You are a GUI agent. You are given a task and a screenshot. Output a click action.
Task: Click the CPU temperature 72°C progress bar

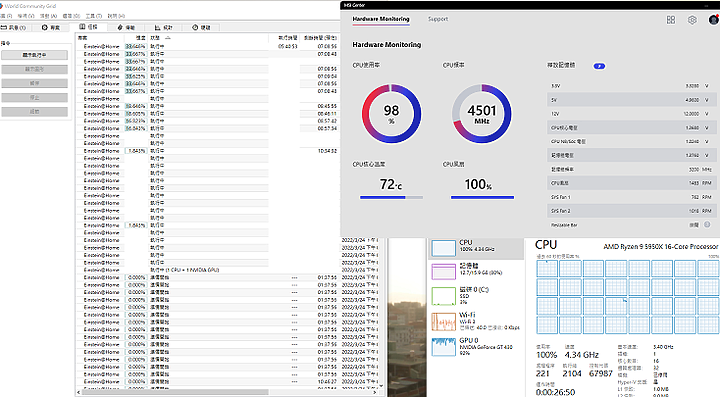point(391,197)
